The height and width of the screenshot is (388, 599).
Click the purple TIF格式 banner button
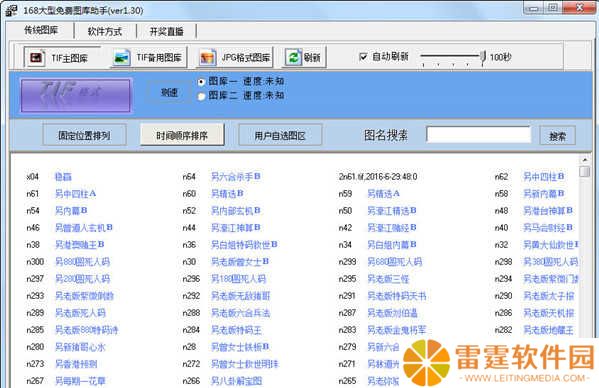(76, 95)
